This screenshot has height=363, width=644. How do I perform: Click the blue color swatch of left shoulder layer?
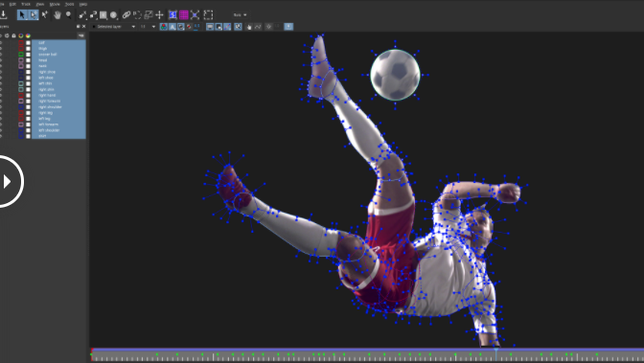tap(21, 130)
